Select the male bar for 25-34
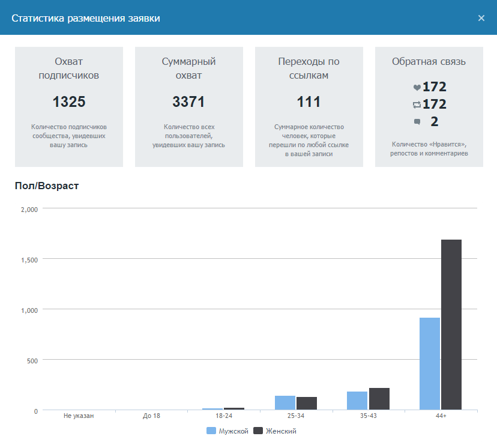Viewport: 497px width, 448px height. click(285, 403)
